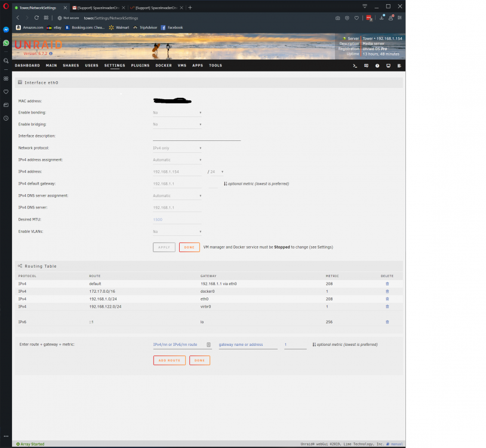The image size is (486, 448).
Task: Add page to bookmarks with heart icon
Action: click(357, 18)
